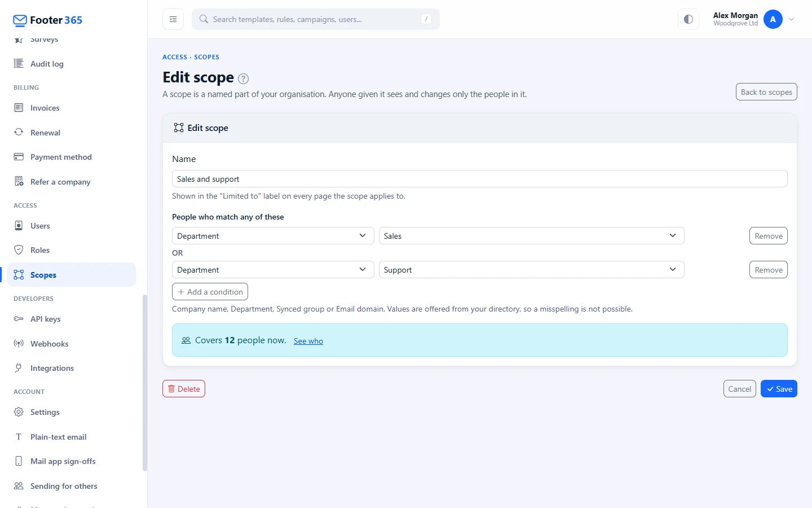Click the Settings gear icon
812x508 pixels.
19,412
